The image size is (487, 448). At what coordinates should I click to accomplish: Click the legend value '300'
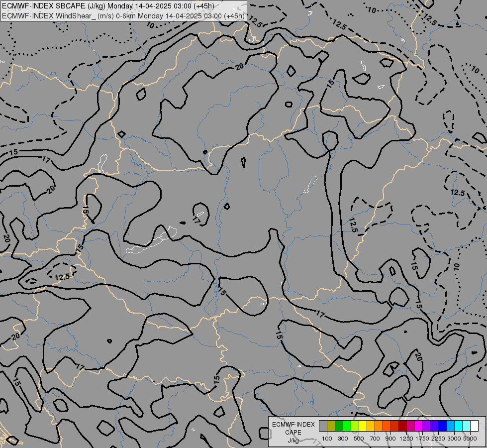click(343, 439)
